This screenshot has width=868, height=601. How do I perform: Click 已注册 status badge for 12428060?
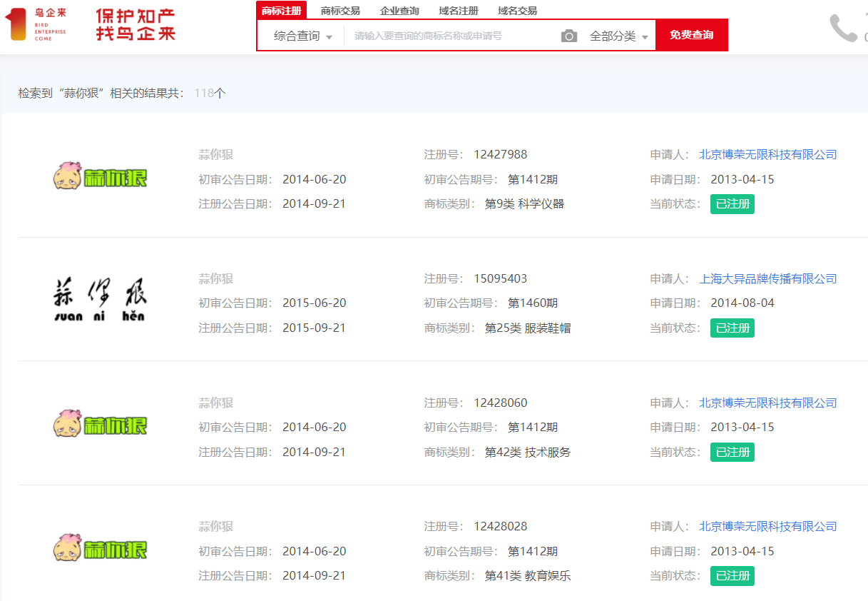click(x=732, y=453)
